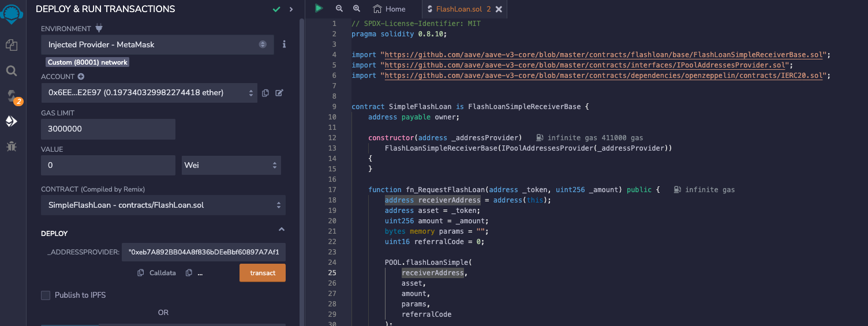This screenshot has height=326, width=868.
Task: Open the Debugger plugin icon
Action: click(x=12, y=146)
